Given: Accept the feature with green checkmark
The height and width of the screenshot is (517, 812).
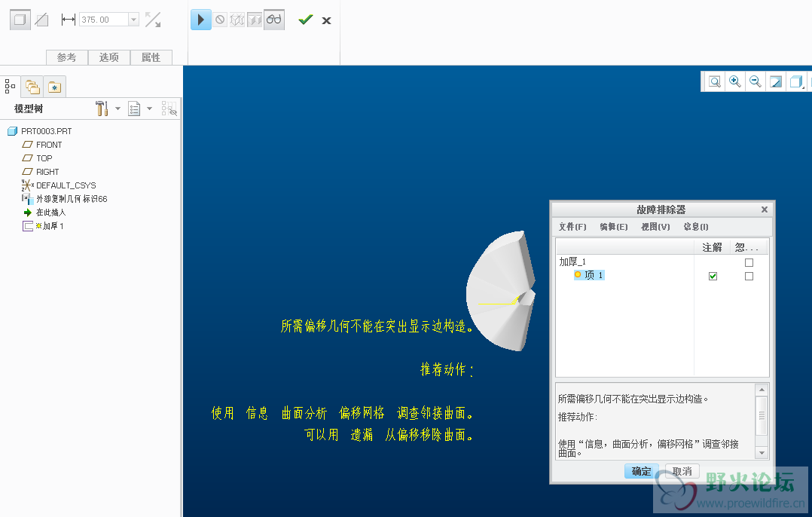Looking at the screenshot, I should [x=306, y=20].
